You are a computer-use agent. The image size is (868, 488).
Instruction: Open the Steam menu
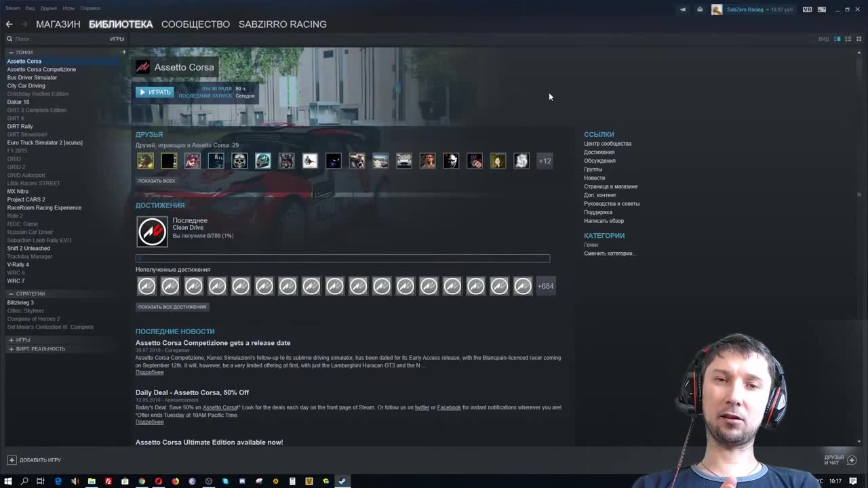coord(12,8)
